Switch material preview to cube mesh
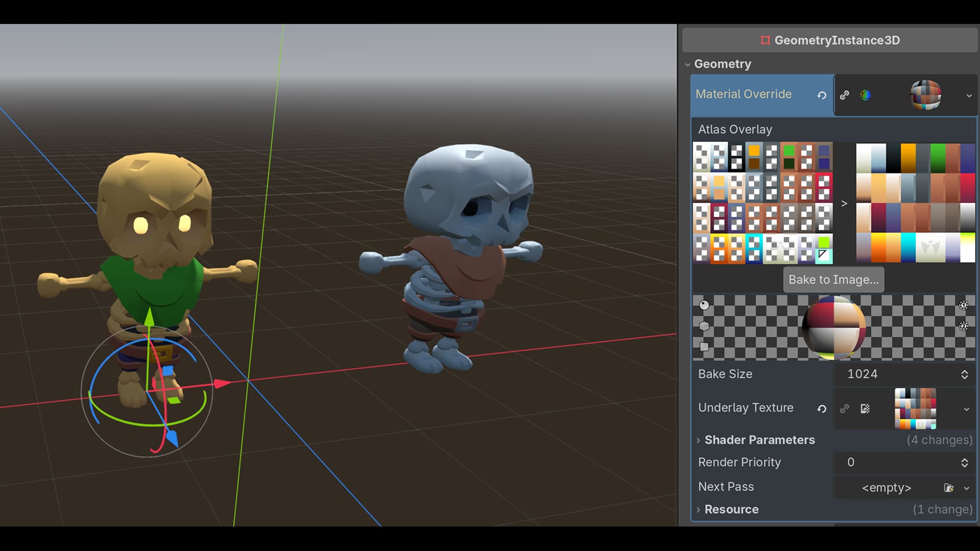 (704, 326)
